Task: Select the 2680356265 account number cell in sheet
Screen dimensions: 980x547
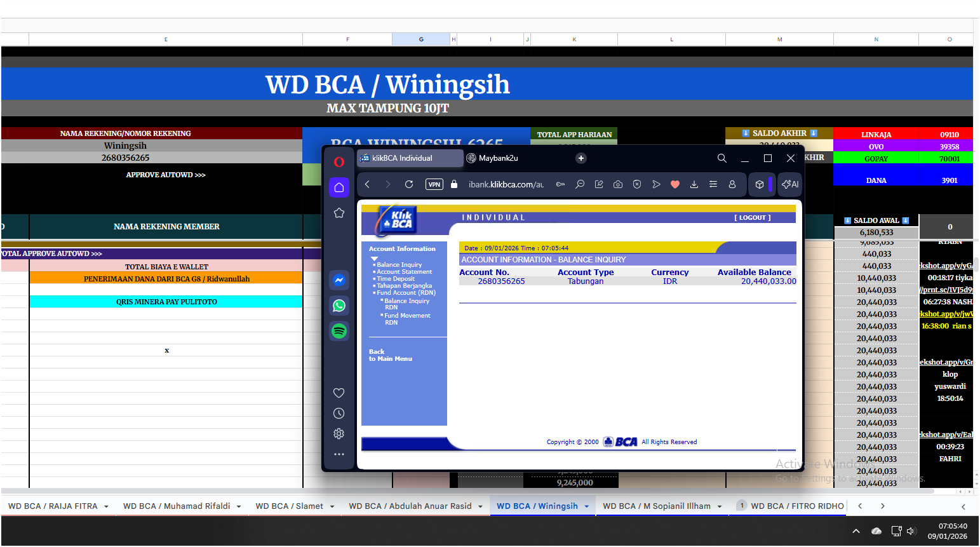Action: click(x=125, y=158)
